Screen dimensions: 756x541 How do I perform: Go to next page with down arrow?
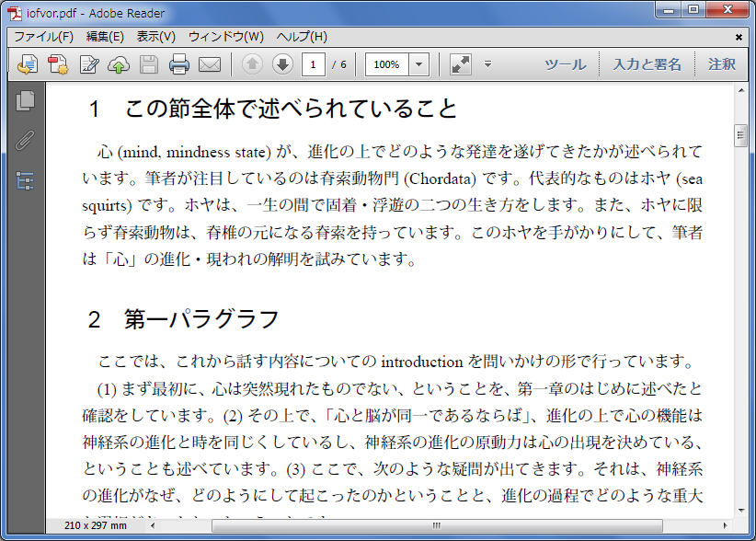[282, 64]
